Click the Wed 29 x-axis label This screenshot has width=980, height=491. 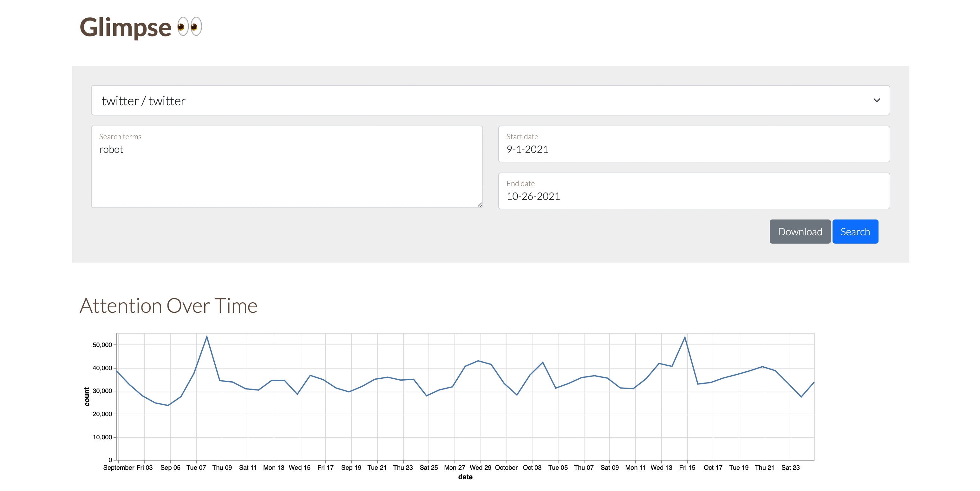coord(480,468)
